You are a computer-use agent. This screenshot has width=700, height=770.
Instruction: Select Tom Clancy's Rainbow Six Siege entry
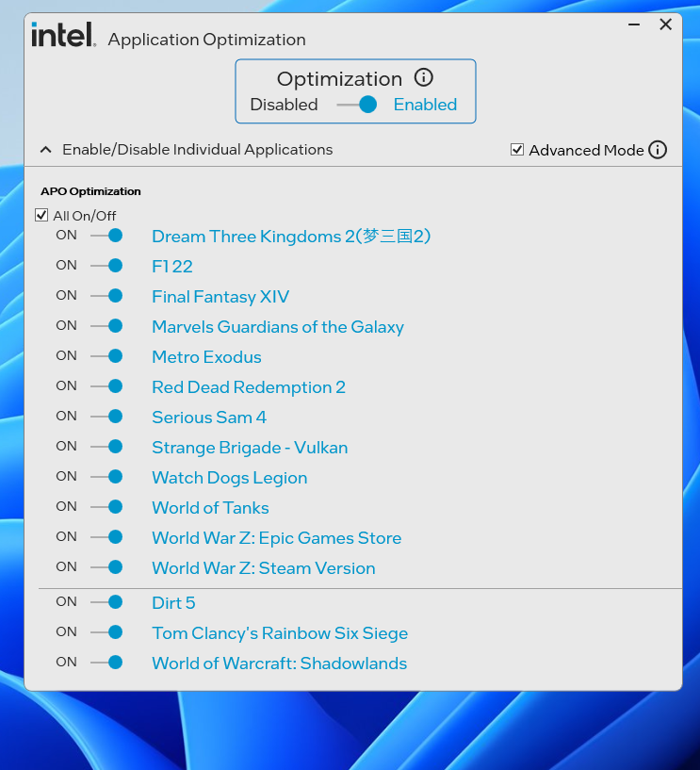click(x=280, y=633)
